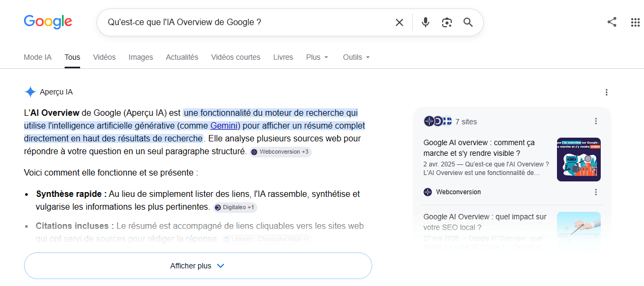Image resolution: width=644 pixels, height=286 pixels.
Task: Open the Webconversion +3 source chip
Action: click(280, 152)
